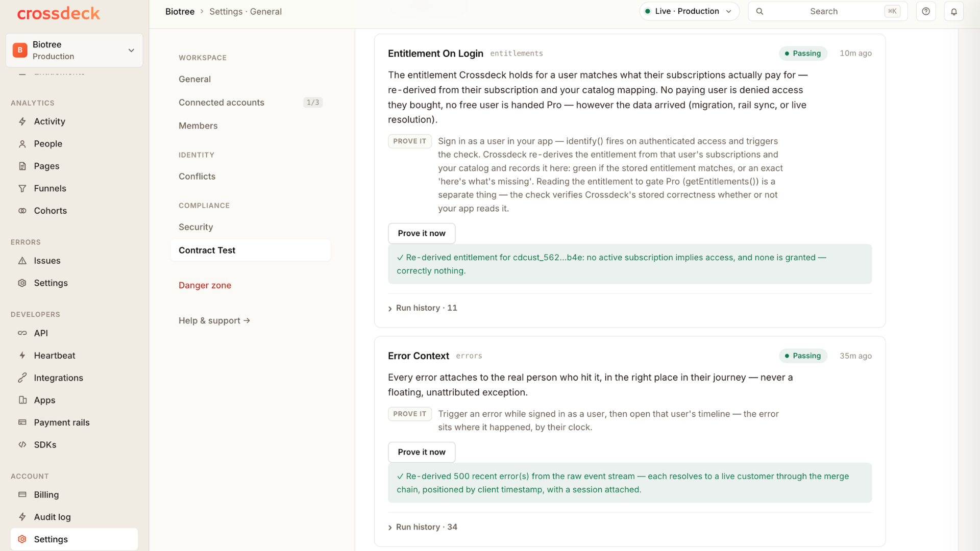This screenshot has width=980, height=551.
Task: Click the Passing badge on Error Context
Action: pos(803,356)
